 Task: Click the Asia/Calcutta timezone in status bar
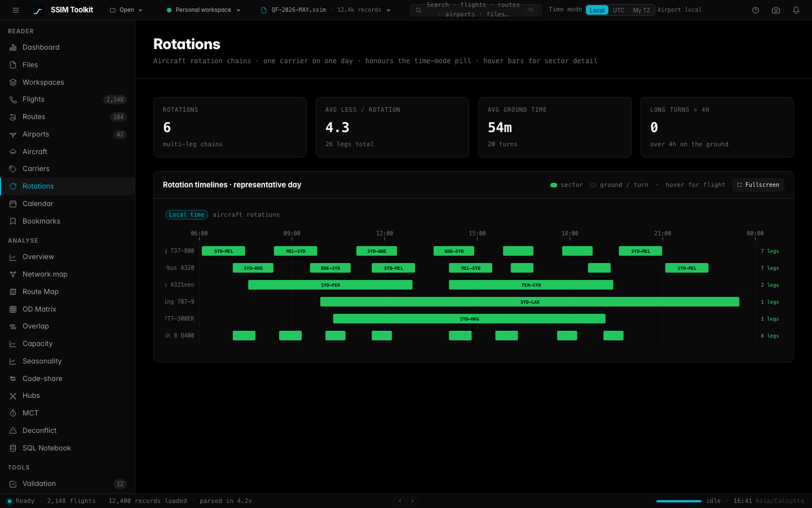(780, 501)
